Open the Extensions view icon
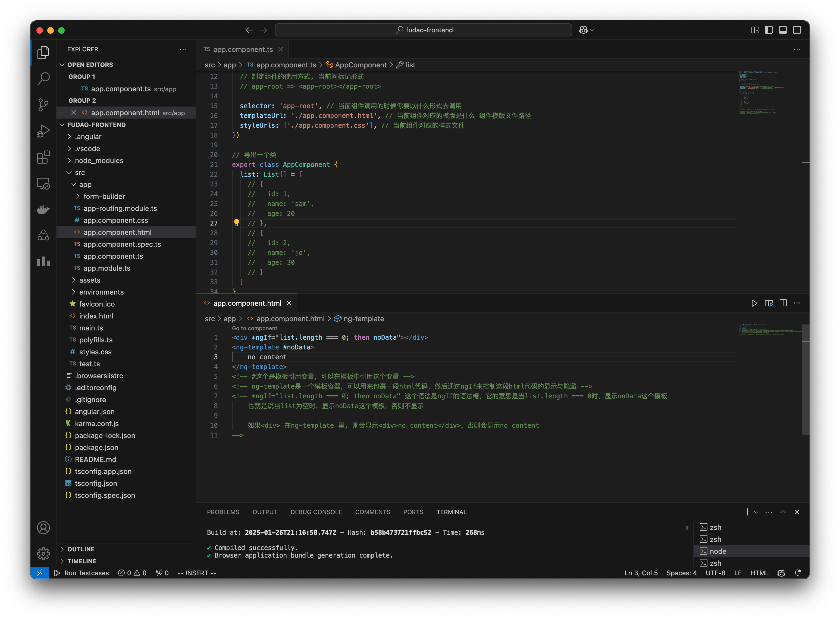The image size is (840, 619). click(x=43, y=157)
